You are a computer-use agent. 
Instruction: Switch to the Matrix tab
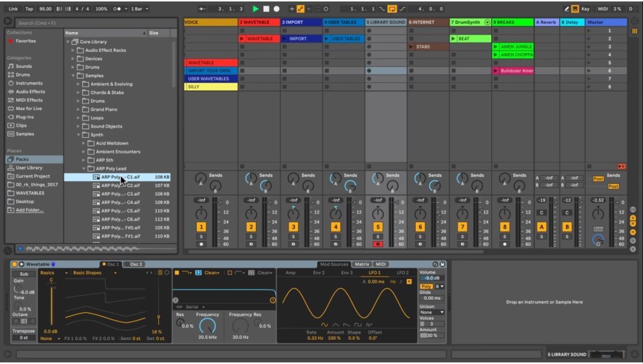[x=362, y=264]
